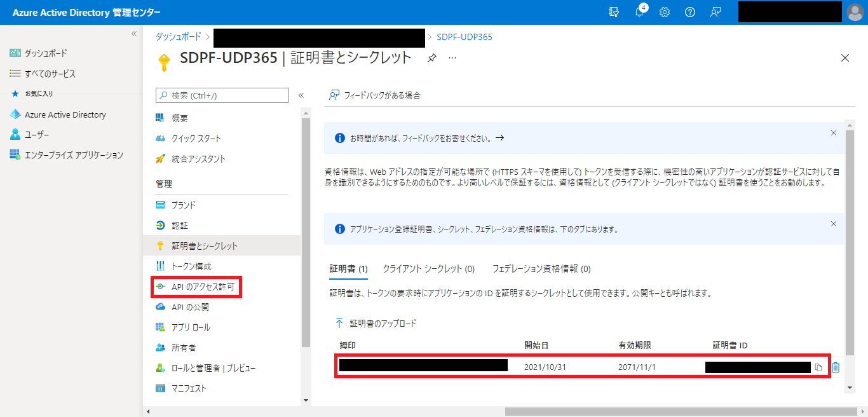The width and height of the screenshot is (868, 417).
Task: Open the settings gear icon
Action: (x=665, y=12)
